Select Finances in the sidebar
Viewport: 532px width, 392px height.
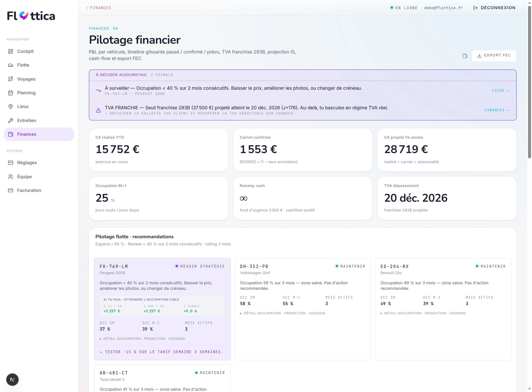point(39,134)
